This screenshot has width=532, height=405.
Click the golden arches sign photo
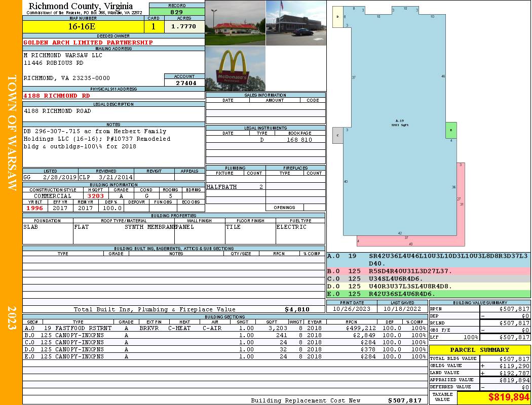pyautogui.click(x=235, y=69)
